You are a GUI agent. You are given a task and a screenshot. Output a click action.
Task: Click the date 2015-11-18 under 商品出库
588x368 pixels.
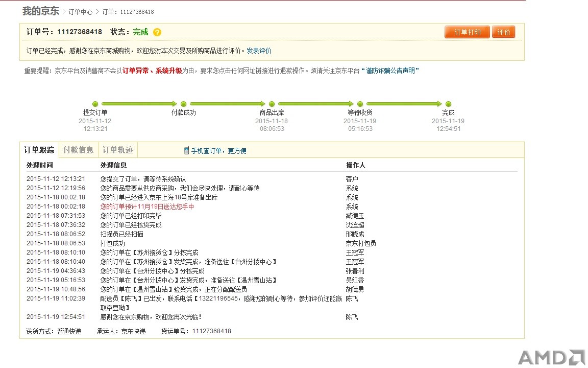tap(272, 121)
